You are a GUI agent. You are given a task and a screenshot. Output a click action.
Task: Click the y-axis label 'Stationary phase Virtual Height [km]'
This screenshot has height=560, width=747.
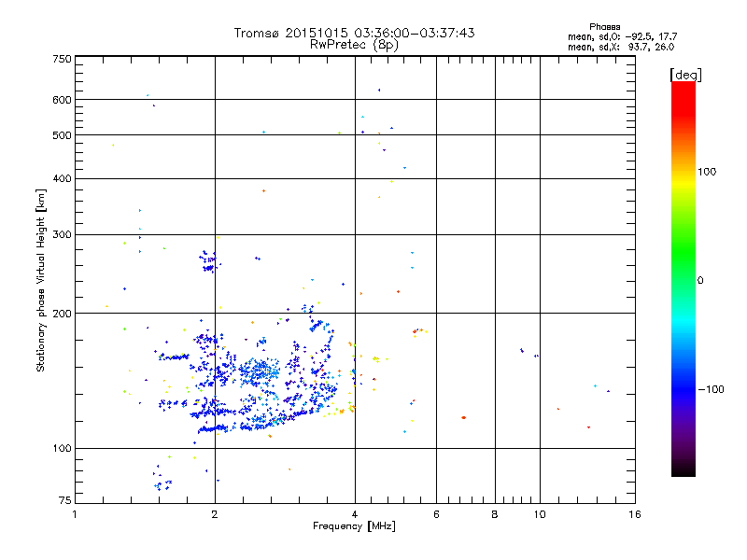41,280
